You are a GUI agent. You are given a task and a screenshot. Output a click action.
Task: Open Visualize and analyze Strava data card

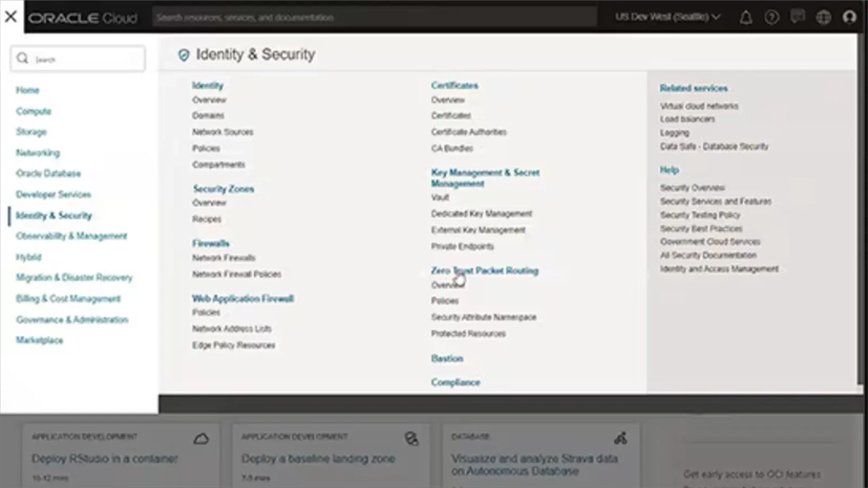coord(540,456)
